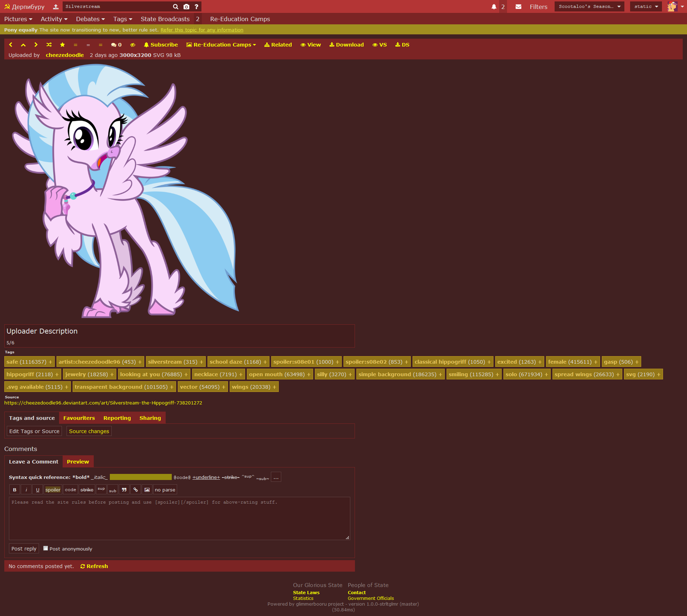Open artist:cheezedoodle96 tag
This screenshot has height=616, width=687.
(89, 362)
